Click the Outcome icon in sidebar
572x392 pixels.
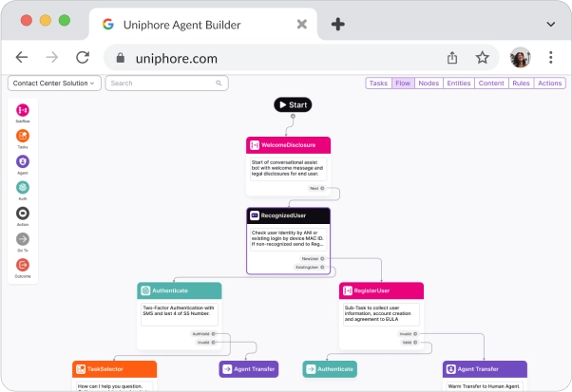click(22, 265)
